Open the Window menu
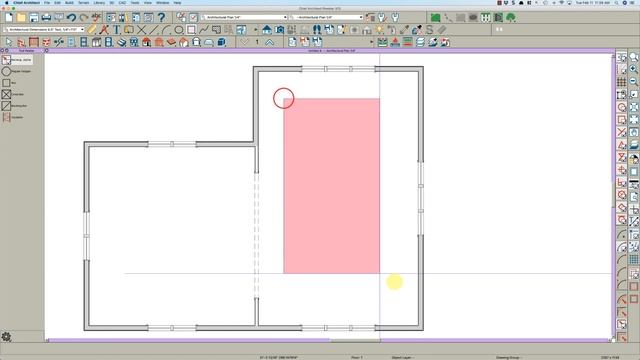 [x=162, y=3]
